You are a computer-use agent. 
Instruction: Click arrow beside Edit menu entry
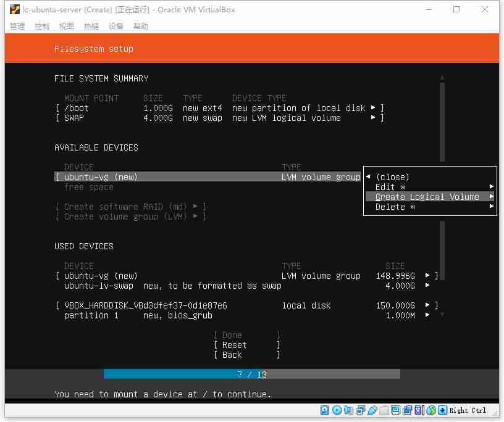[491, 186]
